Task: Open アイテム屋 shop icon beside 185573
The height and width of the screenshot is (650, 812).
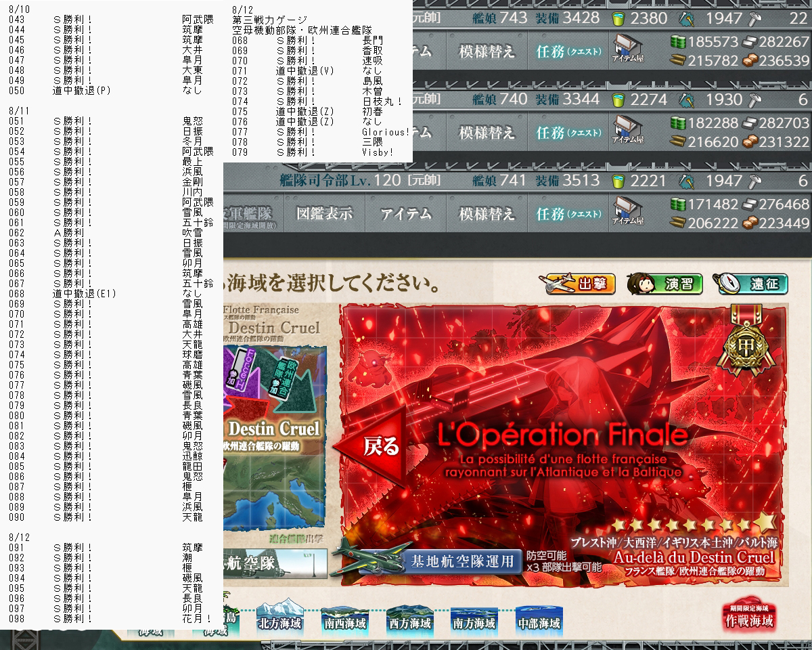Action: click(x=627, y=50)
